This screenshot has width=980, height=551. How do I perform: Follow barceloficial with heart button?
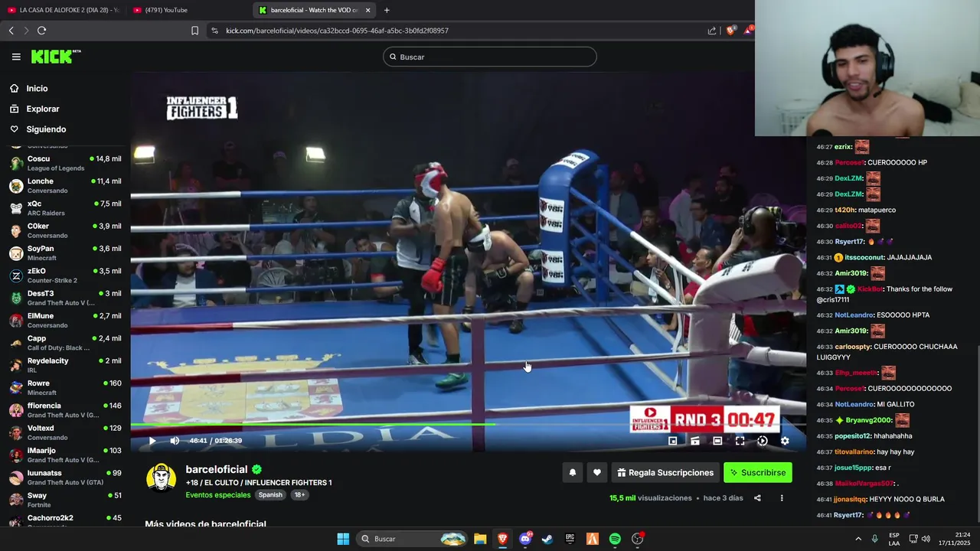point(597,473)
